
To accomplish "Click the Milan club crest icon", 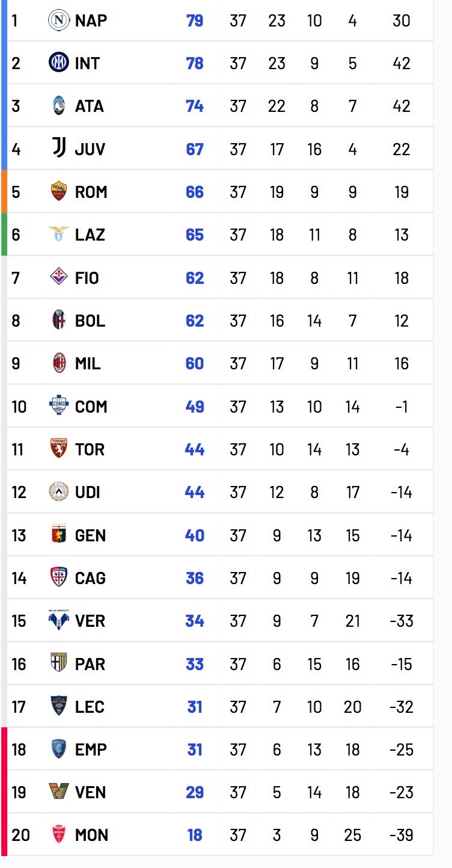I will [x=59, y=363].
